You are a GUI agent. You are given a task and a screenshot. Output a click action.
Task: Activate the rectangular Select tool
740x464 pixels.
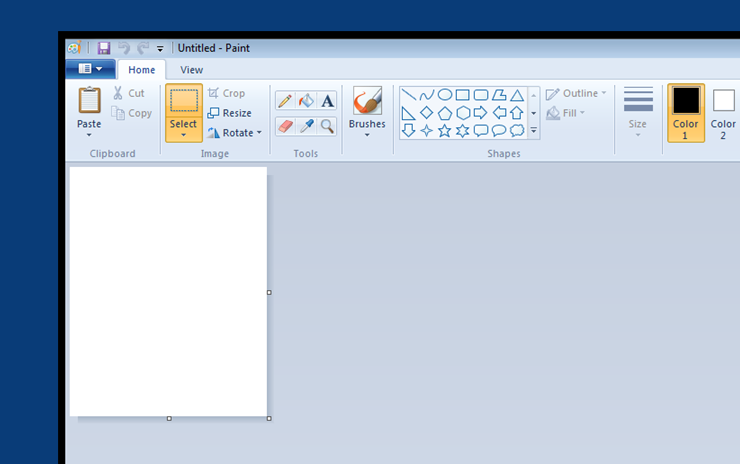184,101
